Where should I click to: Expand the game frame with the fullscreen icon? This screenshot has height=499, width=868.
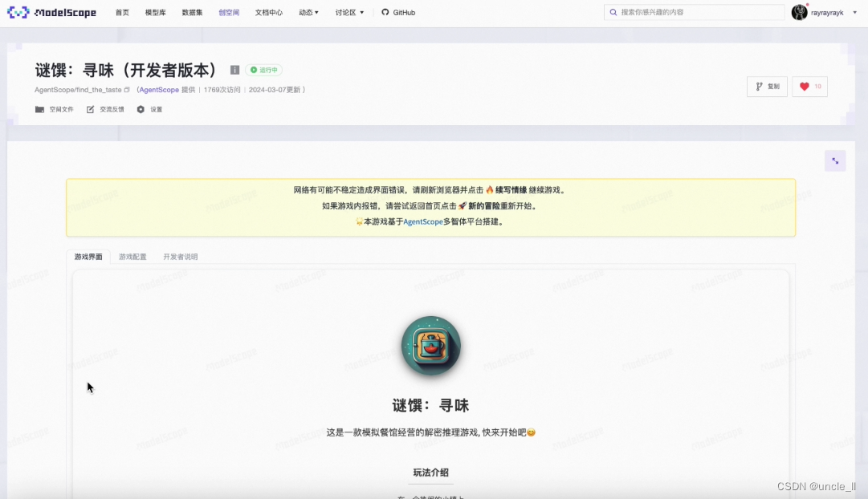(x=835, y=160)
